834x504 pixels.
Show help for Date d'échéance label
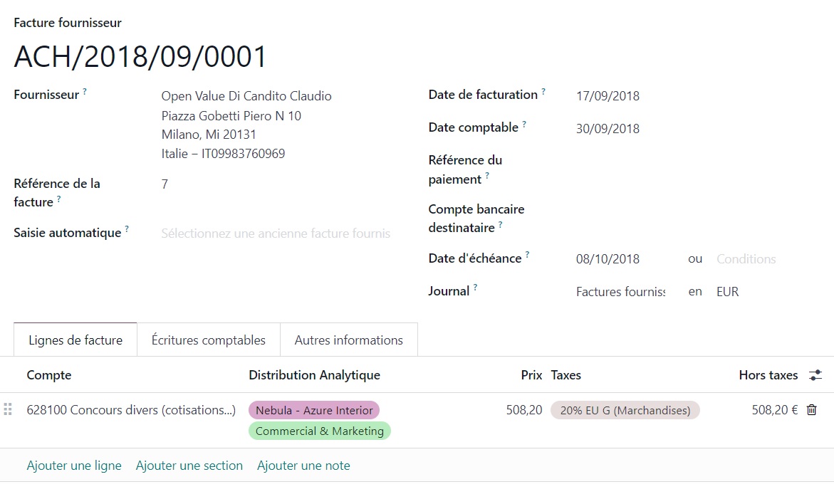pyautogui.click(x=527, y=255)
